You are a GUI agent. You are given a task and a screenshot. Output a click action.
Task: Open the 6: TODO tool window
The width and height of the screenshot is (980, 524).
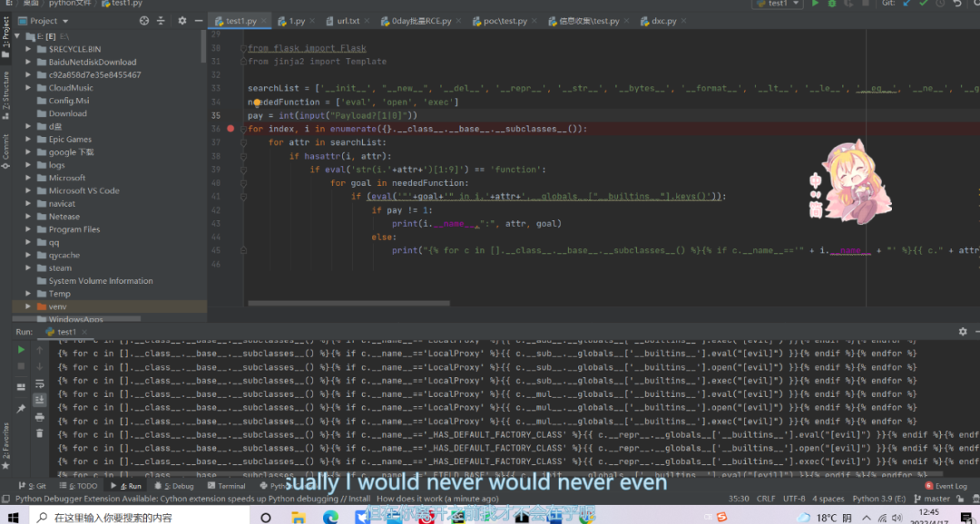(78, 486)
